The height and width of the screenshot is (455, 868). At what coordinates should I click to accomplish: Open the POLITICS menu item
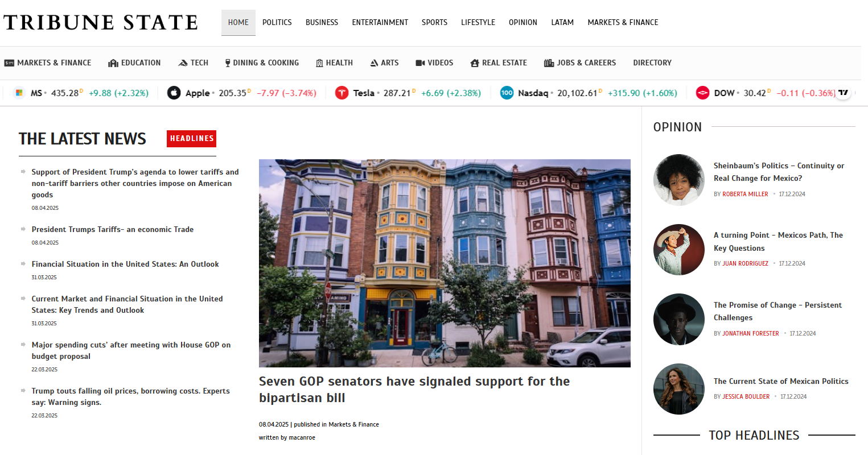277,22
